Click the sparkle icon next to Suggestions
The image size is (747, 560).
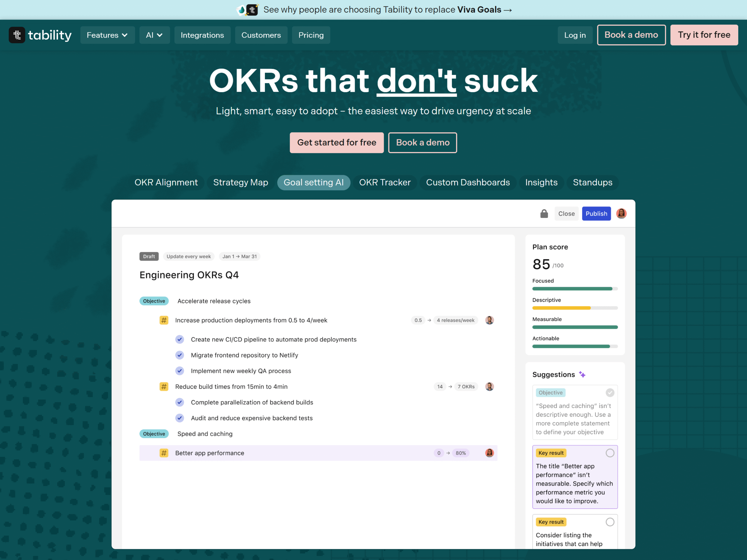click(582, 374)
